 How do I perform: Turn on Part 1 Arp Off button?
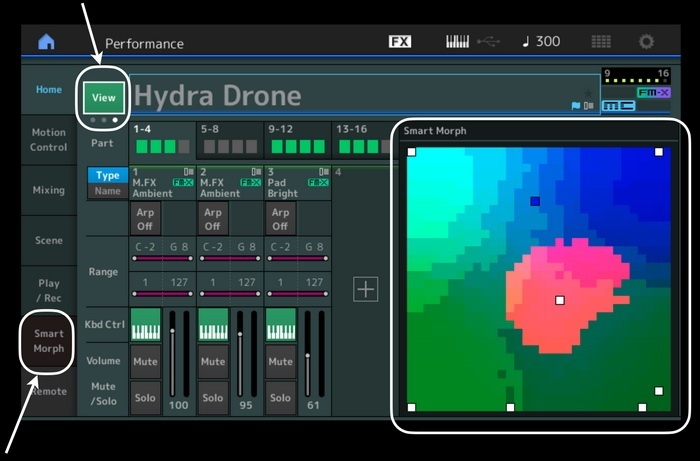point(145,219)
